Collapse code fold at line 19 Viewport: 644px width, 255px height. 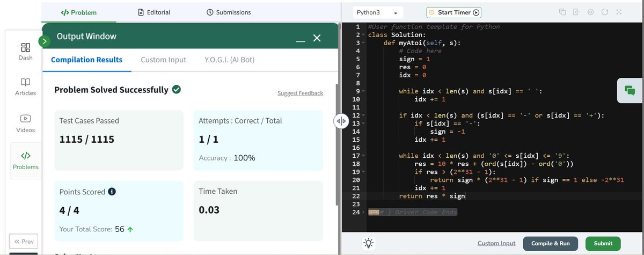click(x=364, y=172)
